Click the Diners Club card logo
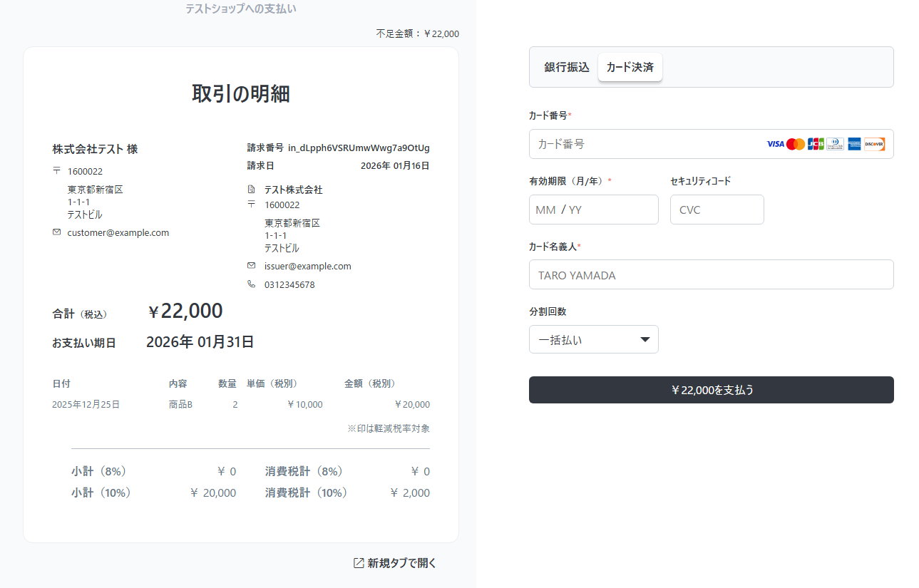919x588 pixels. 835,144
